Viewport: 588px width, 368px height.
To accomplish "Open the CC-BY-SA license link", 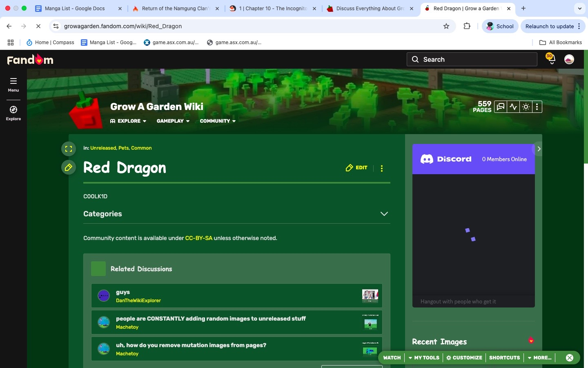I will pos(199,238).
